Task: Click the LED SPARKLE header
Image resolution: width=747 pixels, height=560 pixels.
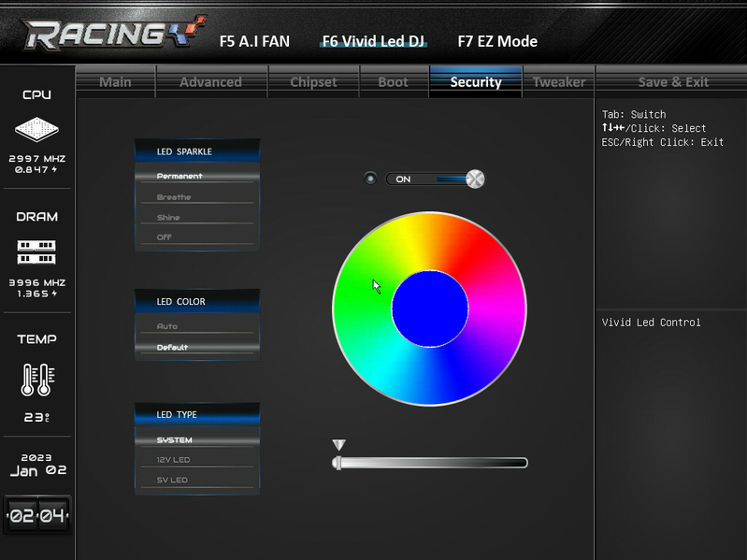Action: click(197, 151)
